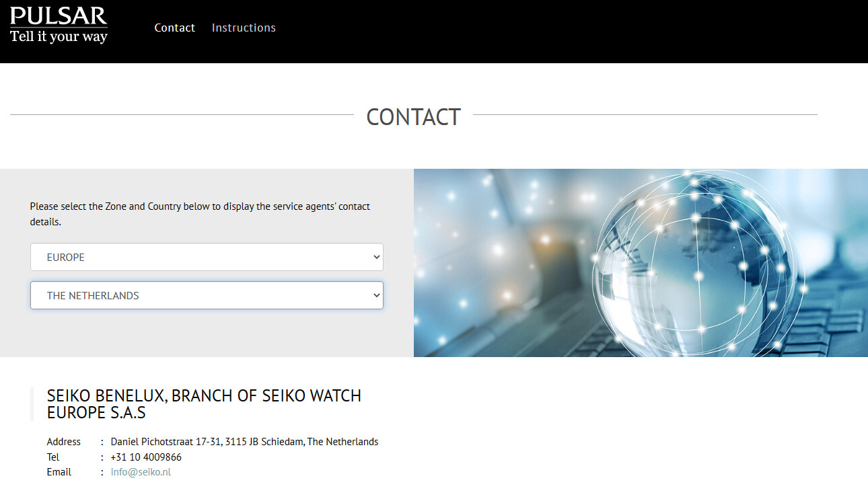Image resolution: width=868 pixels, height=503 pixels.
Task: Click the Seiko Benelux company name heading
Action: click(204, 404)
